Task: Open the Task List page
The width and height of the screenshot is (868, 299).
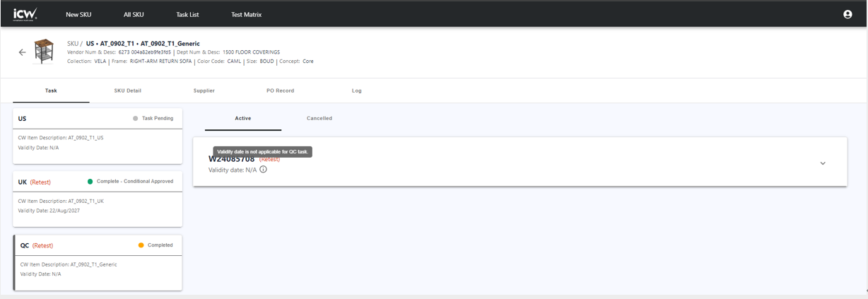Action: [x=187, y=14]
